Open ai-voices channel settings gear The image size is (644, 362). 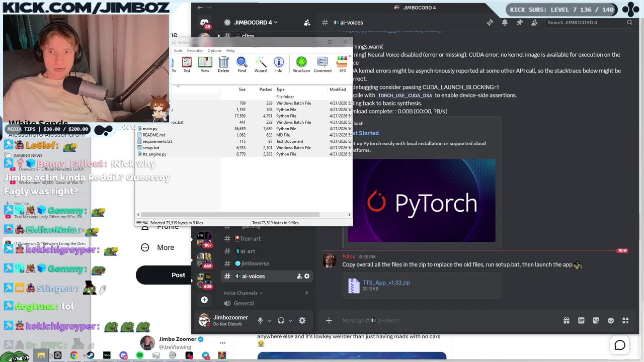click(x=307, y=276)
